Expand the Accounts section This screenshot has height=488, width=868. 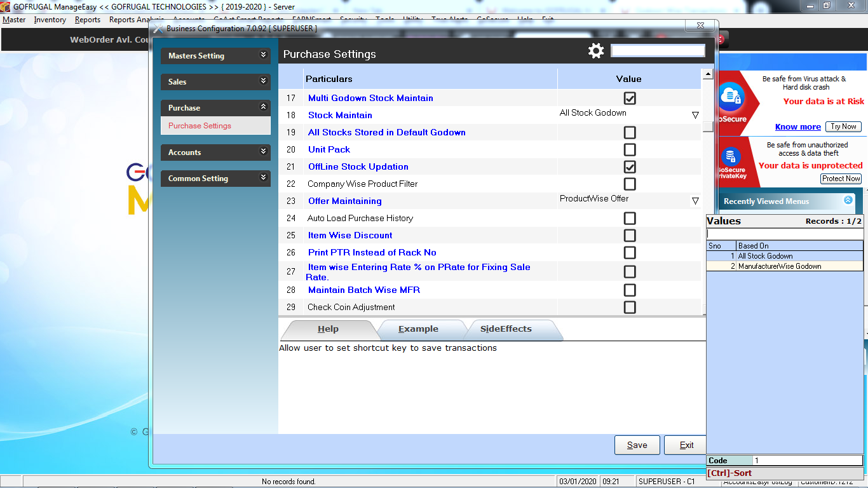click(215, 152)
